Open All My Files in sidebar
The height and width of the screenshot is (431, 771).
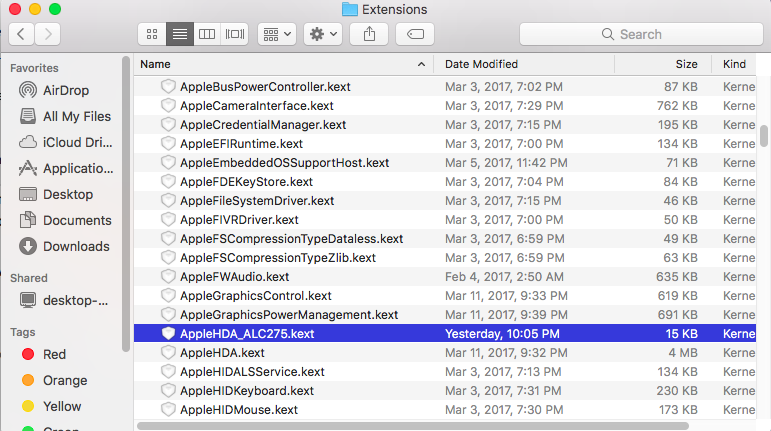pos(77,116)
